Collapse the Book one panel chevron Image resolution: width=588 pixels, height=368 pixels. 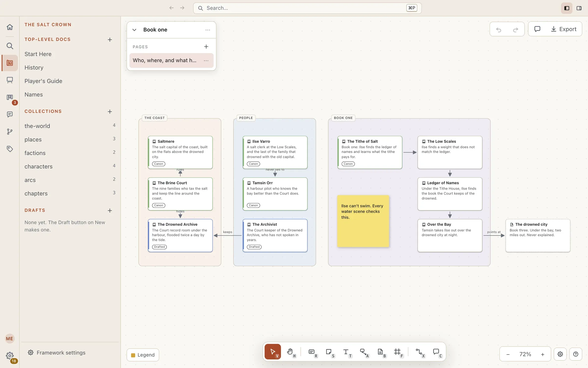134,30
